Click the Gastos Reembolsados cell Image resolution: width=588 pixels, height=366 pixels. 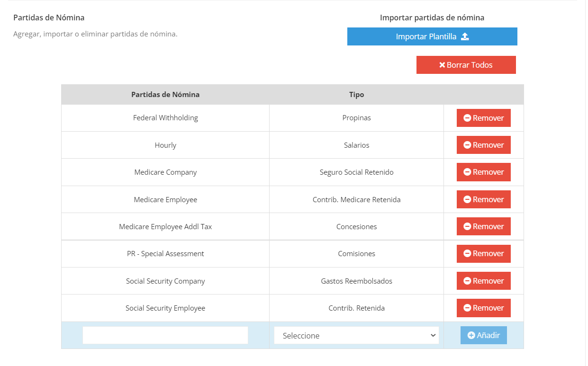[356, 281]
